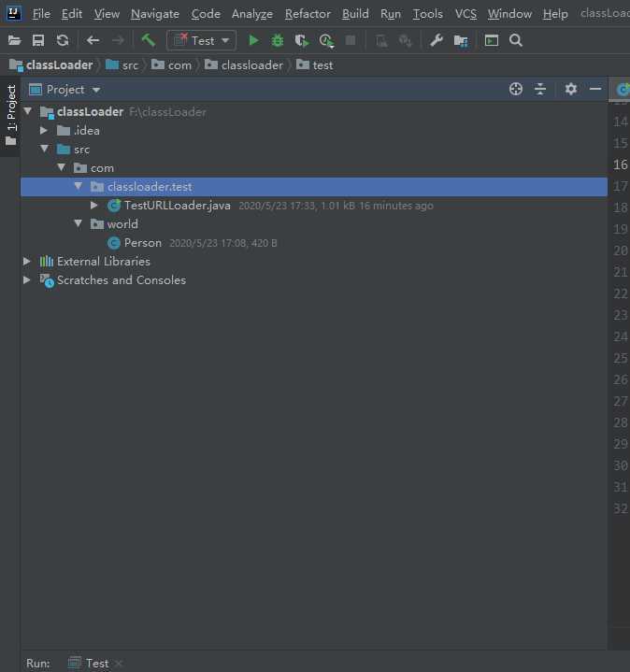Click the green Run button

point(253,41)
